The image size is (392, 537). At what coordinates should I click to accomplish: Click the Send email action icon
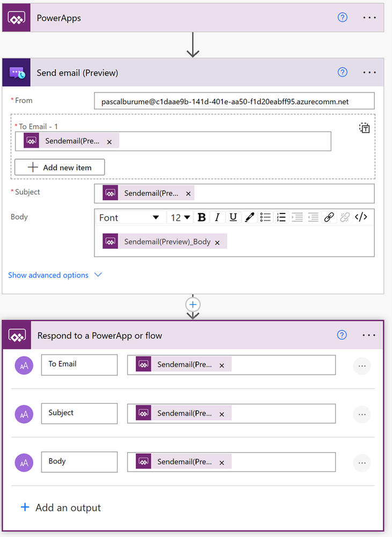click(17, 73)
